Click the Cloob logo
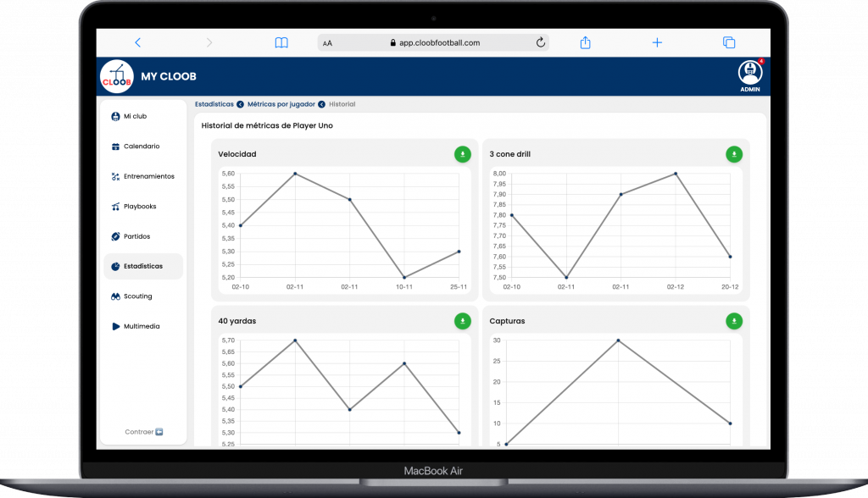868x498 pixels. [x=117, y=76]
